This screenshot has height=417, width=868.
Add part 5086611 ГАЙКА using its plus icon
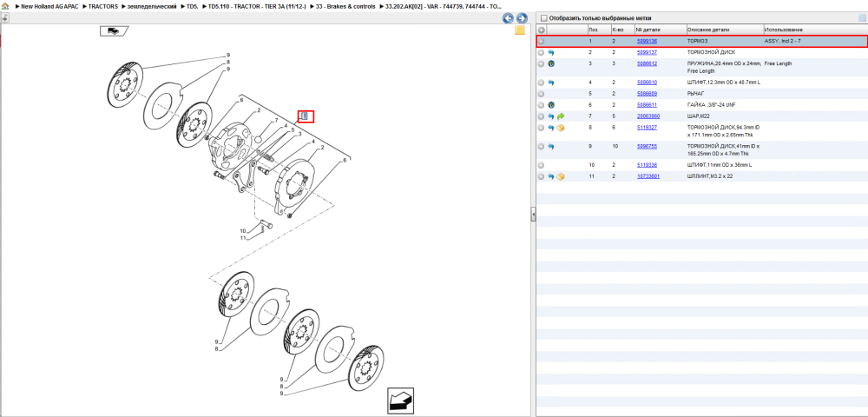point(542,104)
